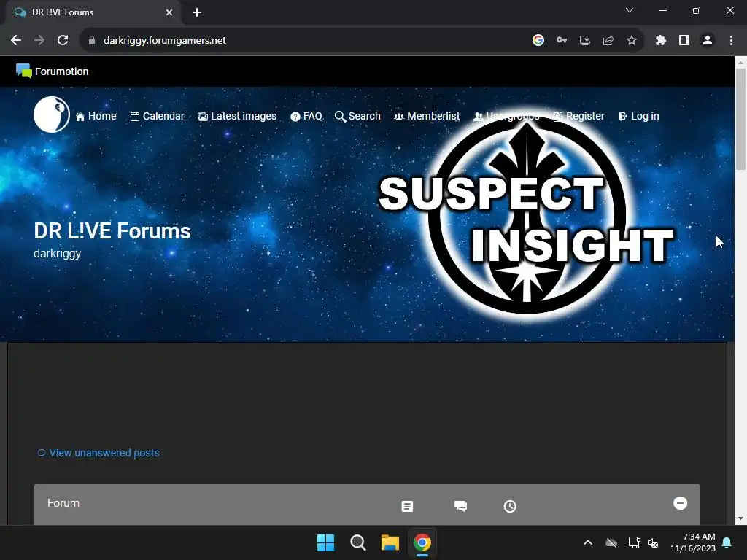Click the topics column icon in Forum header
This screenshot has height=560, width=747.
[x=407, y=506]
